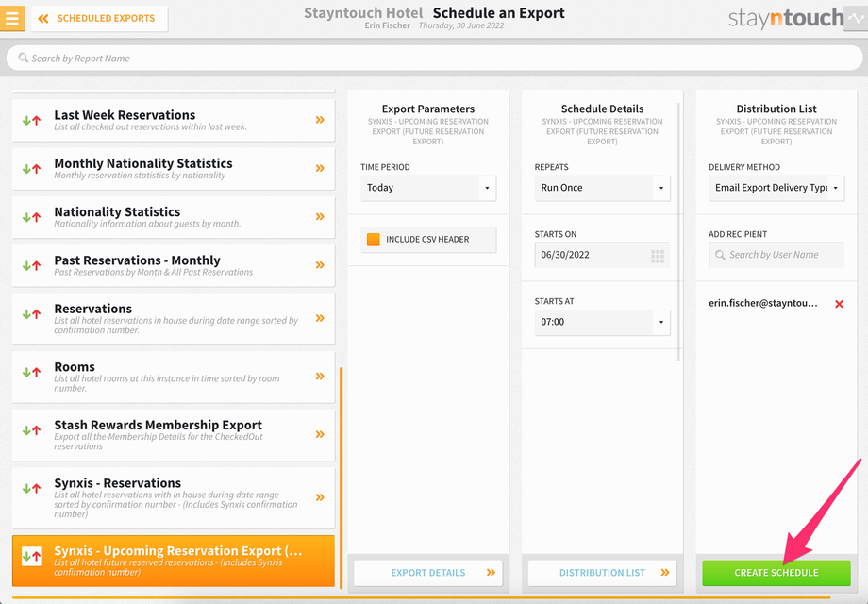This screenshot has height=604, width=868.
Task: Open chevron for Stash Rewards Membership Export
Action: (x=320, y=434)
